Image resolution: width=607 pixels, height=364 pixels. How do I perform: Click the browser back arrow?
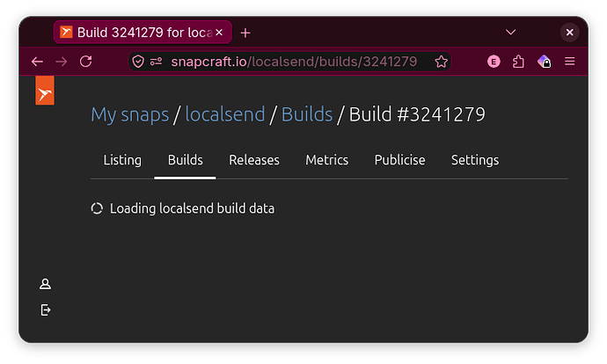(x=37, y=62)
